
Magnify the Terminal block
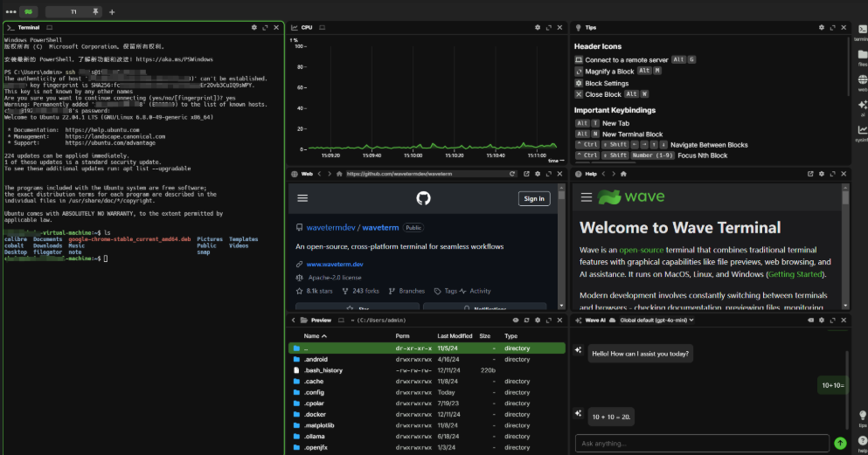265,27
